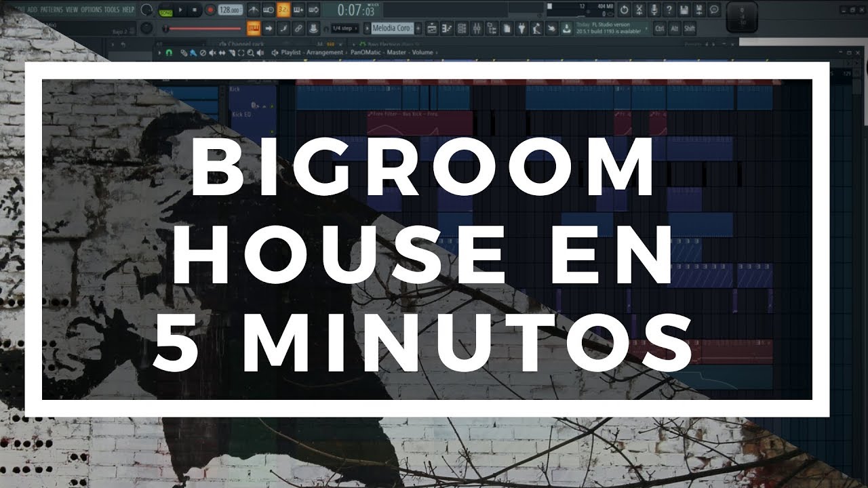
Task: Toggle loop recording icon
Action: coord(313,10)
